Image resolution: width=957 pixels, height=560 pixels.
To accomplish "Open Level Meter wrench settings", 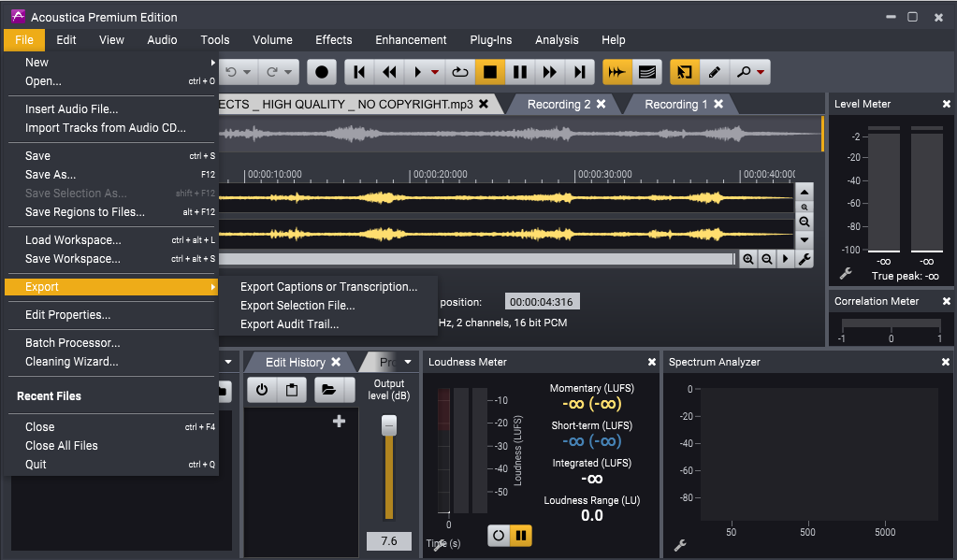I will [x=846, y=274].
